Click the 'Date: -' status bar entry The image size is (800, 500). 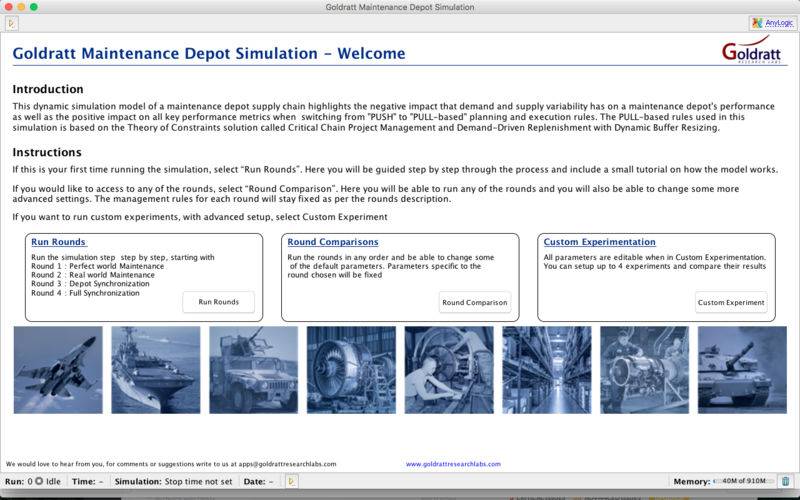tap(258, 482)
